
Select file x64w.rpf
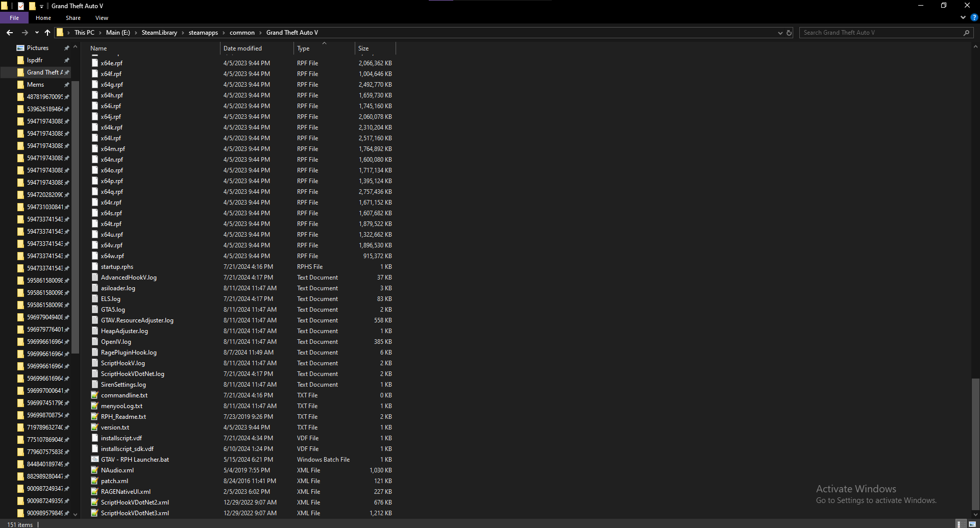pos(112,256)
